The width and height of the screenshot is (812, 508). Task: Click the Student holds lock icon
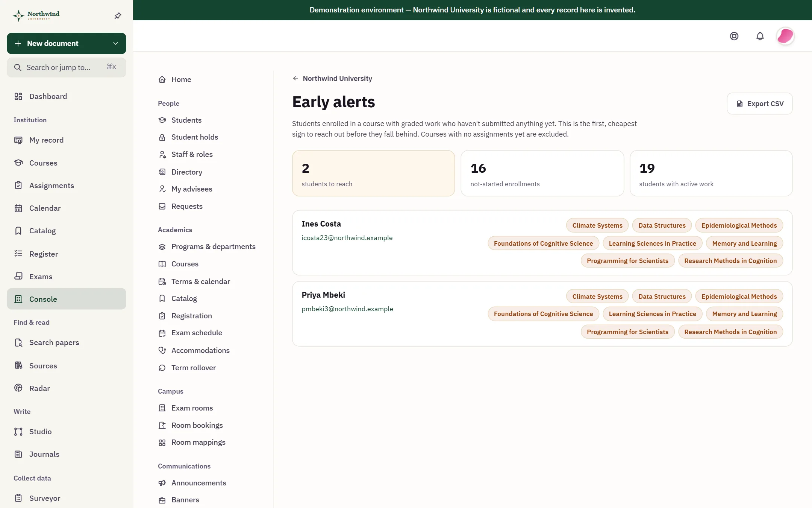click(x=162, y=137)
